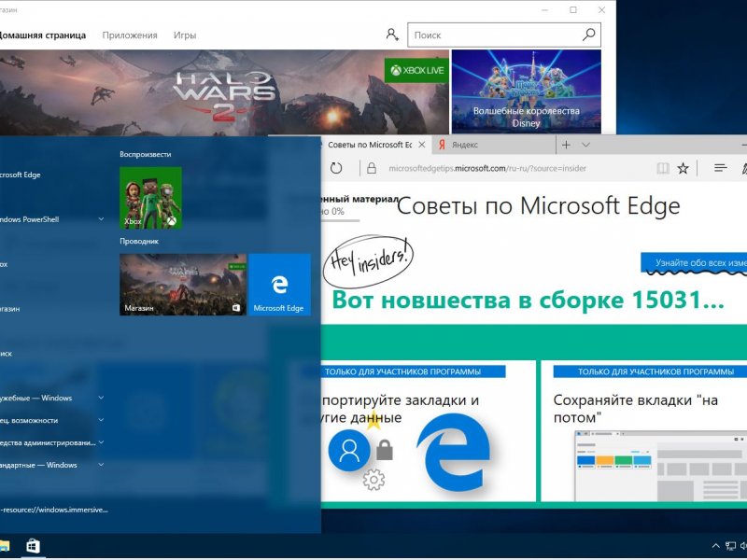The image size is (747, 560).
Task: Open the импортируйте закладки card
Action: click(x=428, y=430)
